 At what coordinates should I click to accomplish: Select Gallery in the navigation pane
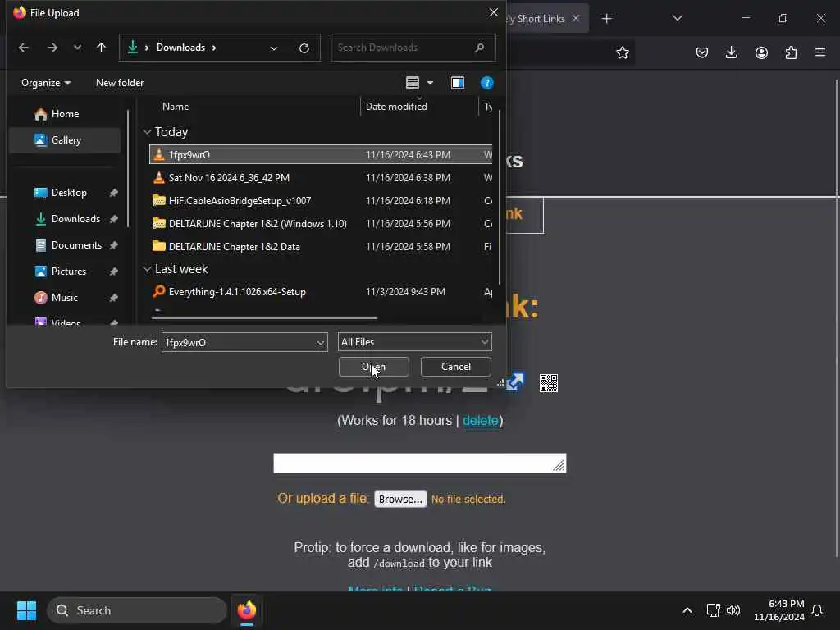[x=65, y=140]
